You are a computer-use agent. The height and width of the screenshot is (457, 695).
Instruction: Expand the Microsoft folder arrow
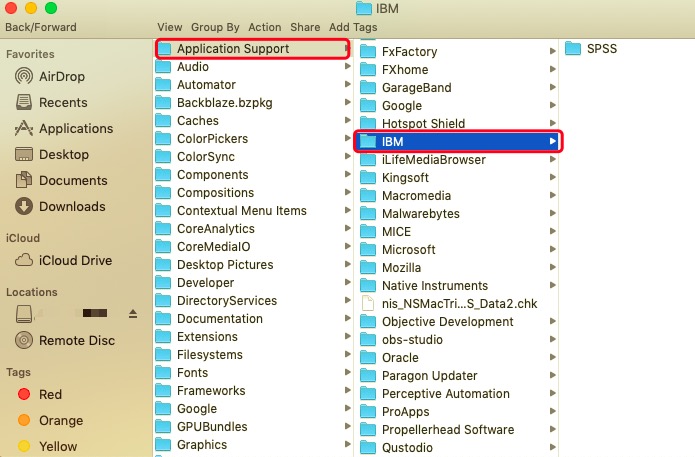click(x=552, y=249)
